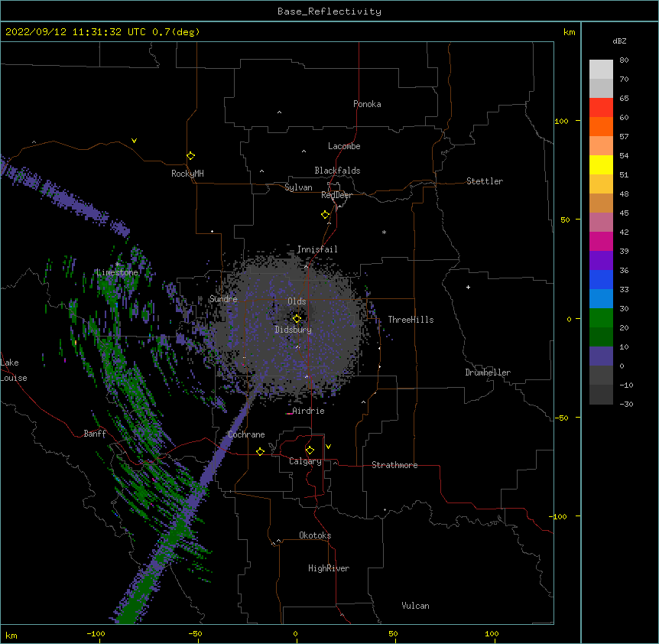Click the Vulcan label
The width and height of the screenshot is (659, 644).
(415, 606)
